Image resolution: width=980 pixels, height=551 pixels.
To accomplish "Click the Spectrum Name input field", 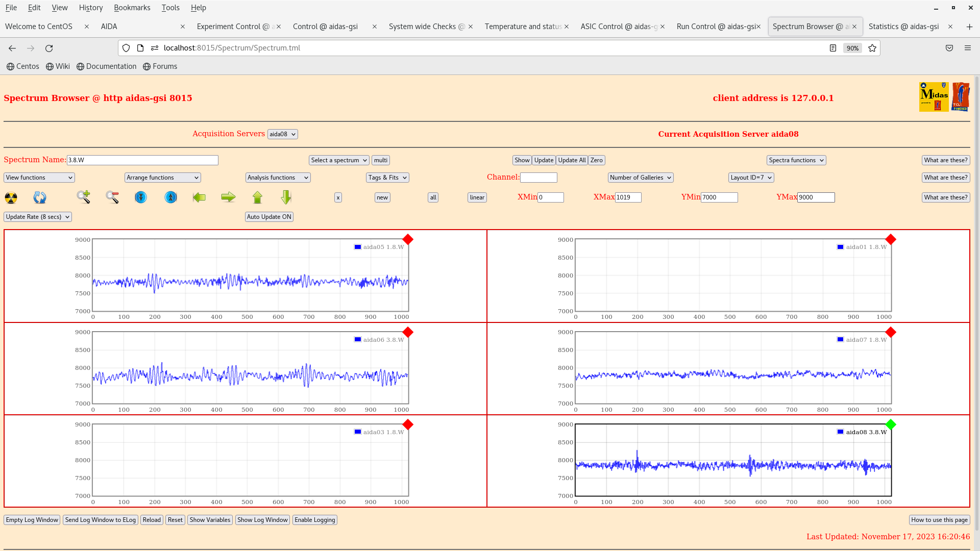I will (x=142, y=160).
